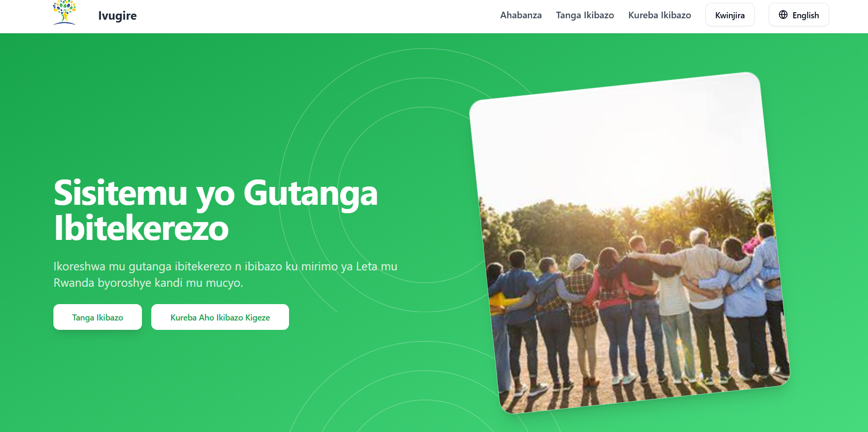Click the Ivugire brand name text

pos(118,15)
